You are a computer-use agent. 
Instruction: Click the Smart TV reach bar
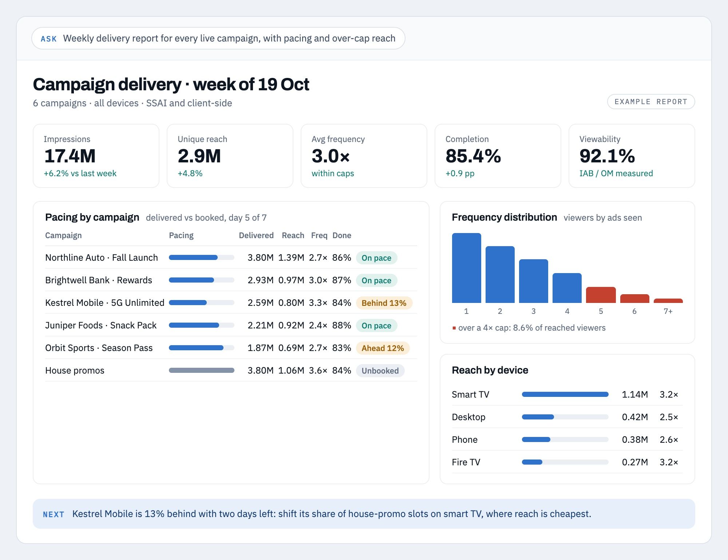565,394
